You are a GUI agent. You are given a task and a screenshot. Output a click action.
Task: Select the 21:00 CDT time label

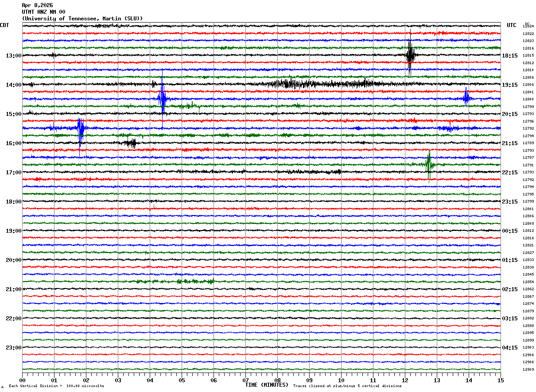coord(13,289)
